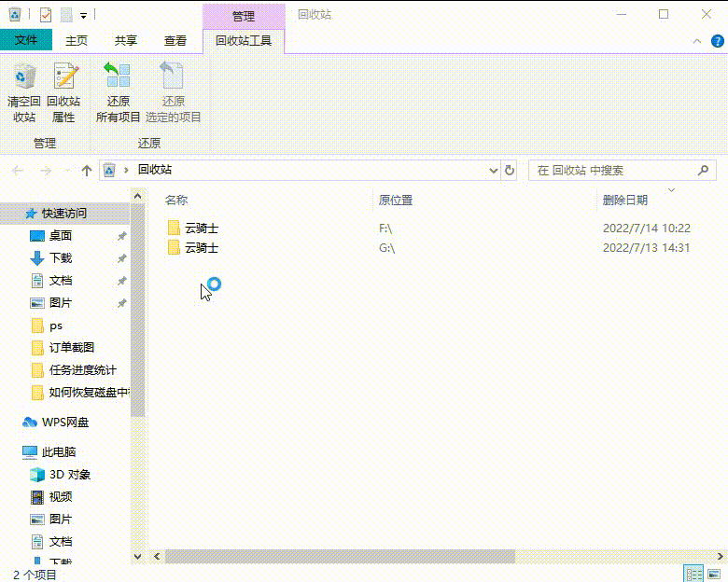Open 快速访问 in navigation pane
Screen dimensions: 728x582
pos(64,214)
